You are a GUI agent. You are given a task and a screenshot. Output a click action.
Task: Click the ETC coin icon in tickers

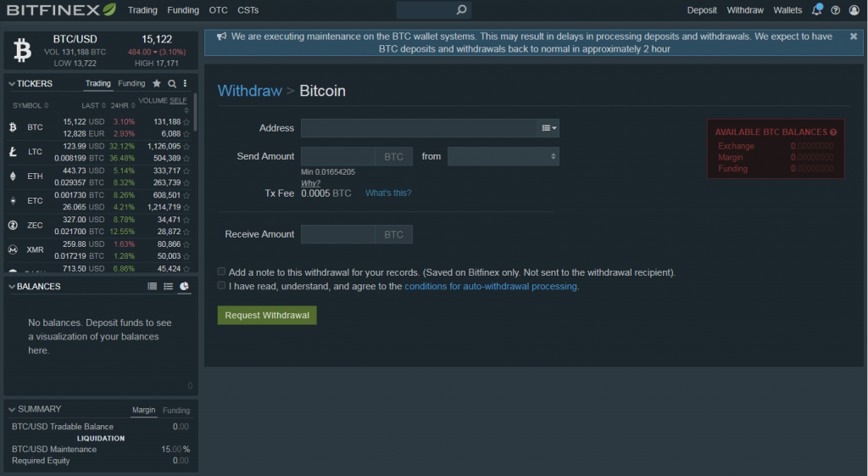coord(13,200)
